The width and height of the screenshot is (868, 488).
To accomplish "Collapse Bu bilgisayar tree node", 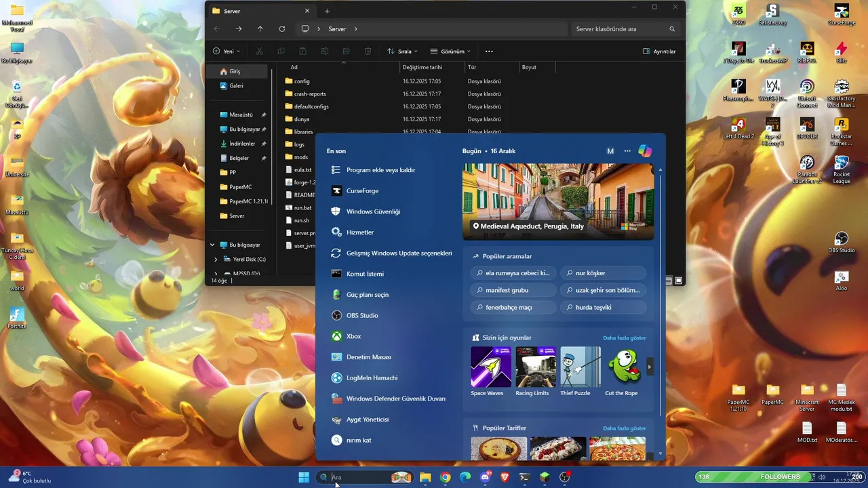I will pyautogui.click(x=212, y=245).
